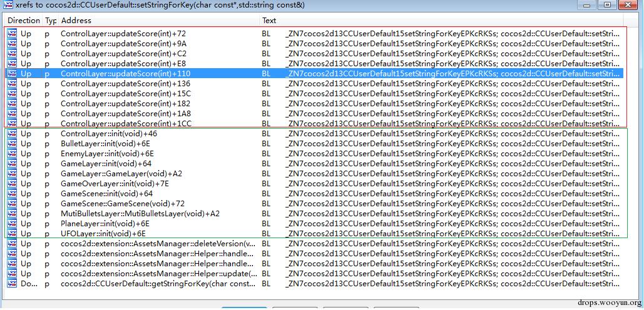Maximize the xrefs window

[606, 5]
